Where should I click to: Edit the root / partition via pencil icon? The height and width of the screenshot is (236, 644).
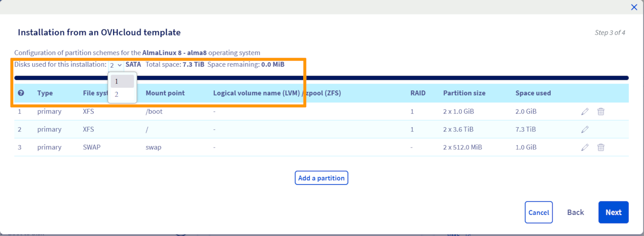585,130
